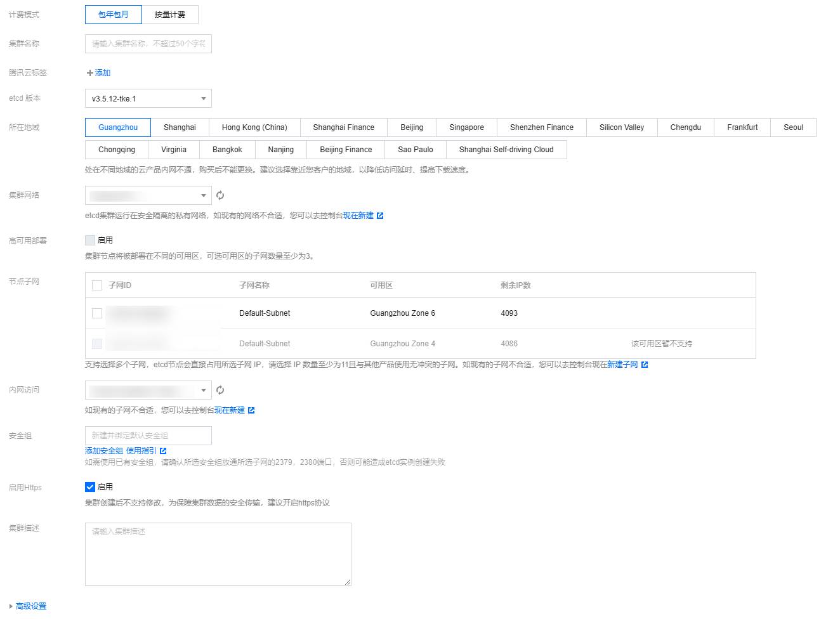840x619 pixels.
Task: Select the Shanghai region
Action: pyautogui.click(x=180, y=127)
